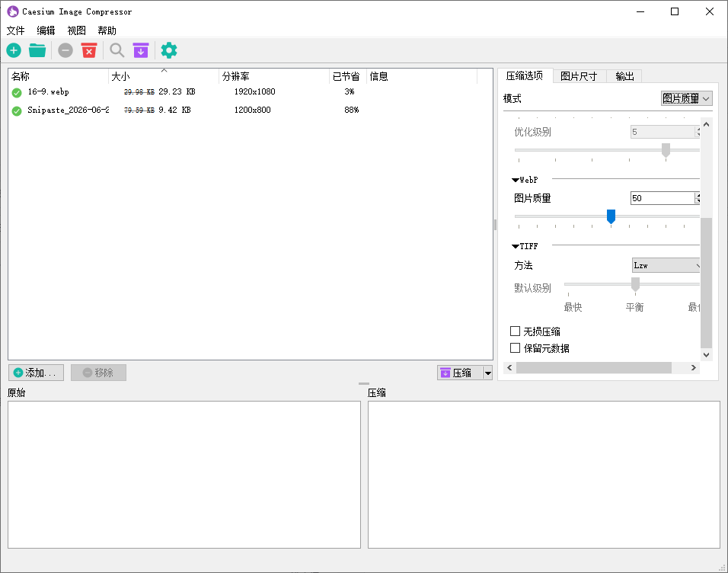Image resolution: width=728 pixels, height=573 pixels.
Task: Click the 优化级别 slider handle
Action: (x=666, y=150)
